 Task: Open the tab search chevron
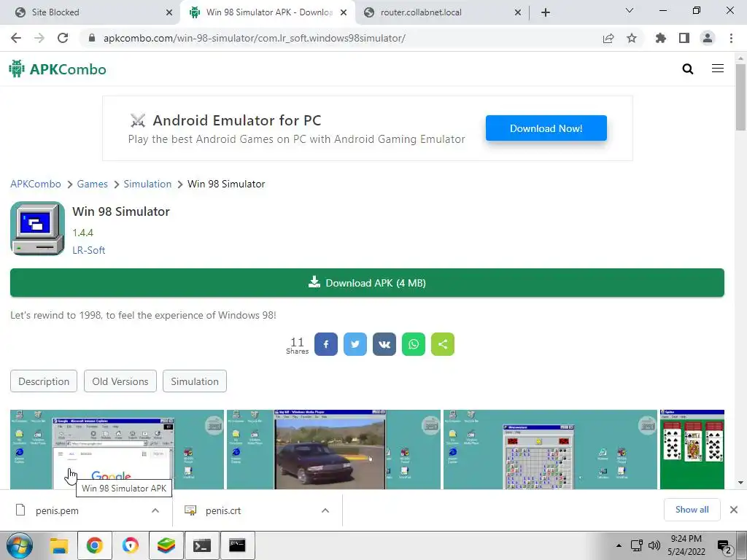630,10
